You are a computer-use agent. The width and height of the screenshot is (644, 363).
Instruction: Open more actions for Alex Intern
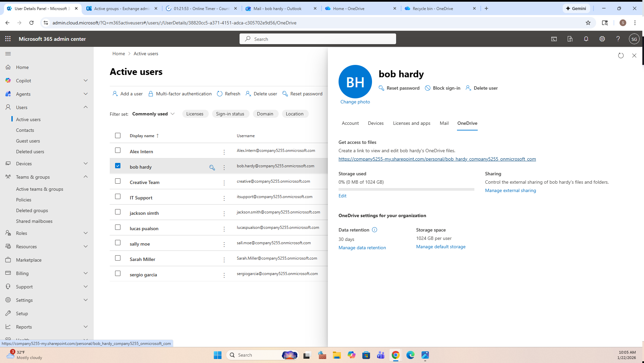pyautogui.click(x=224, y=152)
